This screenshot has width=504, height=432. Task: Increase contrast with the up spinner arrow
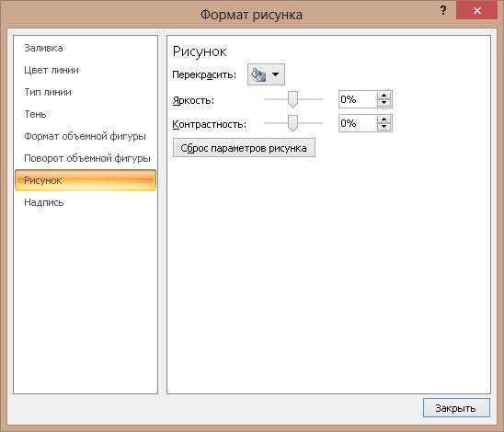(384, 119)
